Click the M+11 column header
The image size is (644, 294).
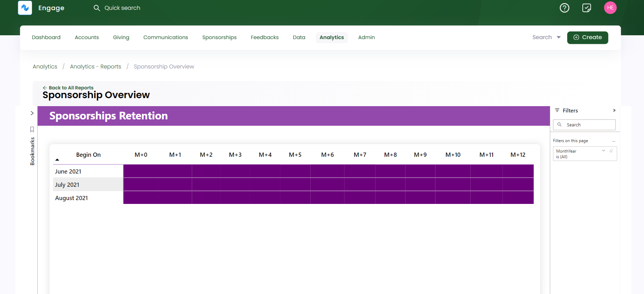pos(486,155)
